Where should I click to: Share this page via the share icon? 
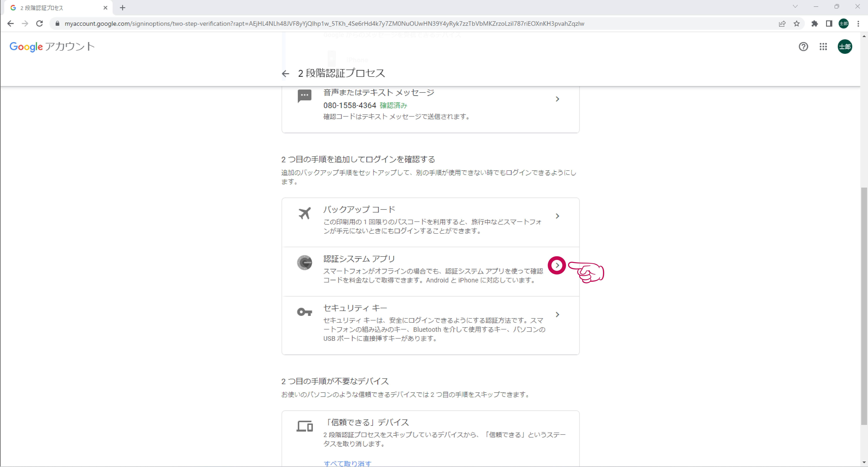(782, 24)
